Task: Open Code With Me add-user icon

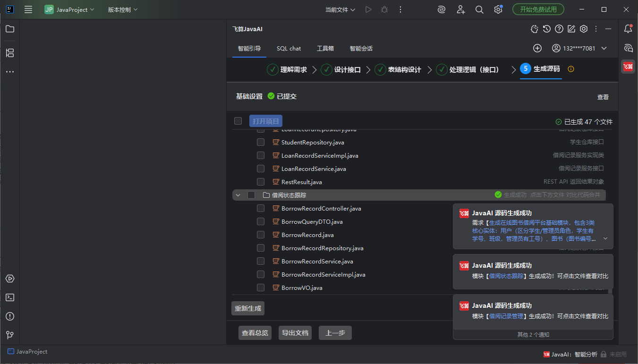Action: [461, 9]
